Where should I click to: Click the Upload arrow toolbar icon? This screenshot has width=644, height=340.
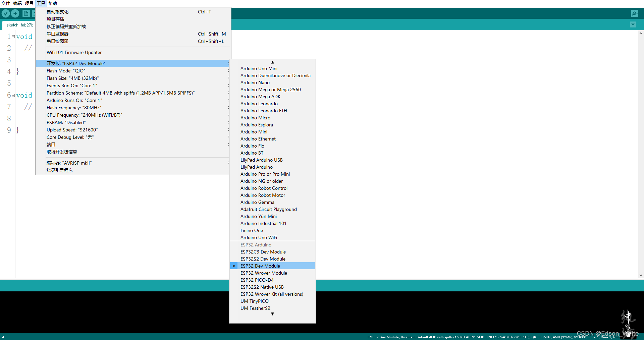point(15,13)
